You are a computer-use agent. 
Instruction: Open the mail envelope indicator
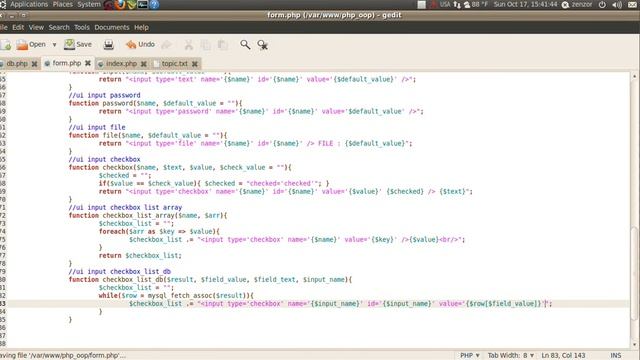(x=632, y=5)
